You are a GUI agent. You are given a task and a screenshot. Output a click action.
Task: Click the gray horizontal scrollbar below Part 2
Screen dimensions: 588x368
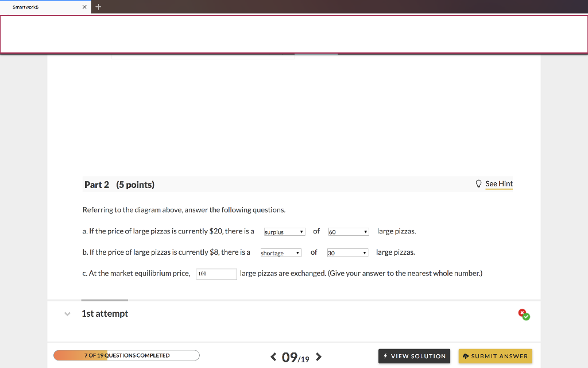click(104, 300)
